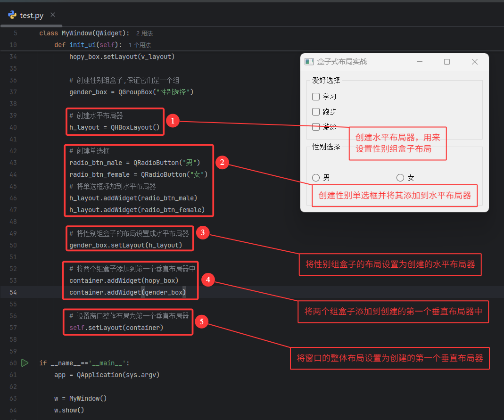504x420 pixels.
Task: Click w = MyWindow() line
Action: [80, 398]
